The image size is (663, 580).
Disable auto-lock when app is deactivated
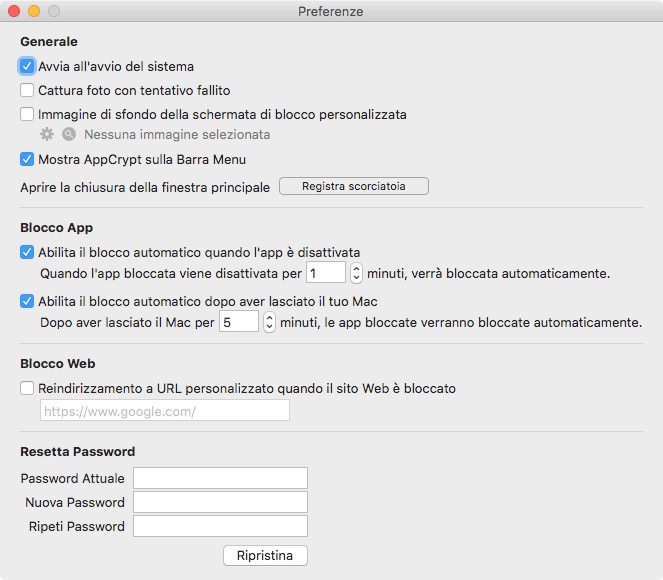pos(27,252)
